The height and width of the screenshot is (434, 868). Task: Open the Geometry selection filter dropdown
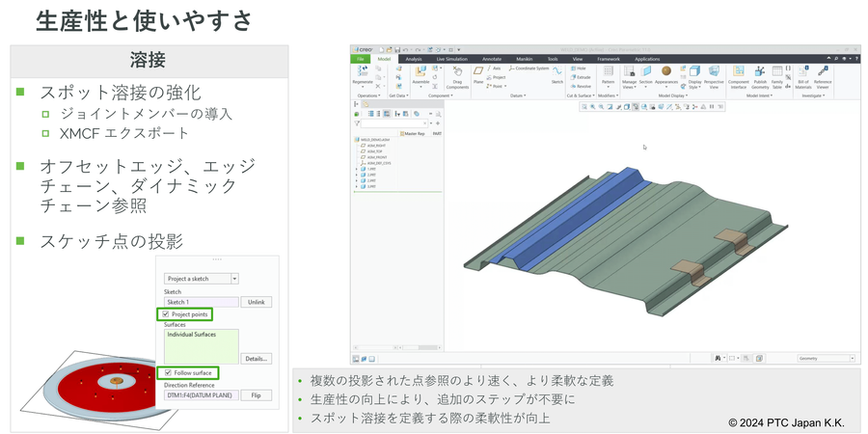coord(826,358)
